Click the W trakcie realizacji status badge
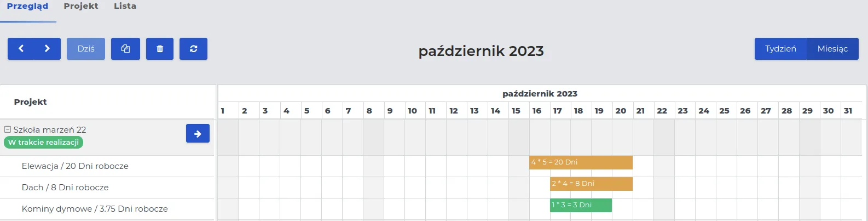Image resolution: width=868 pixels, height=221 pixels. [43, 142]
